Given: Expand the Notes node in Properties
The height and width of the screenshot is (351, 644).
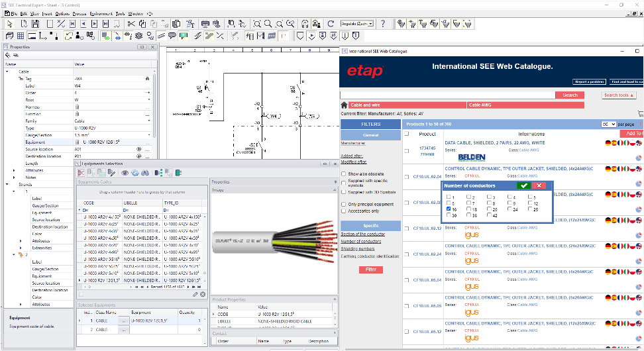Looking at the screenshot, I should tap(15, 177).
